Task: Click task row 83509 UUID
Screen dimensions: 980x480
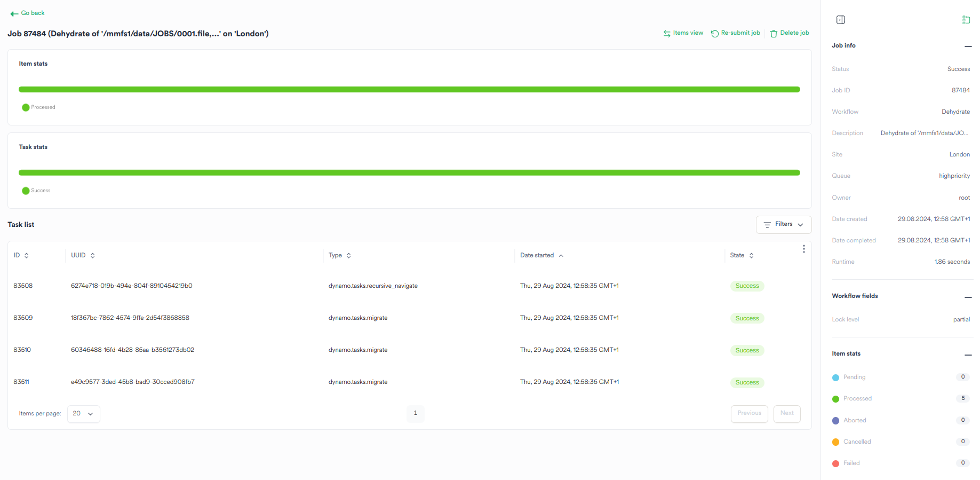Action: 130,318
